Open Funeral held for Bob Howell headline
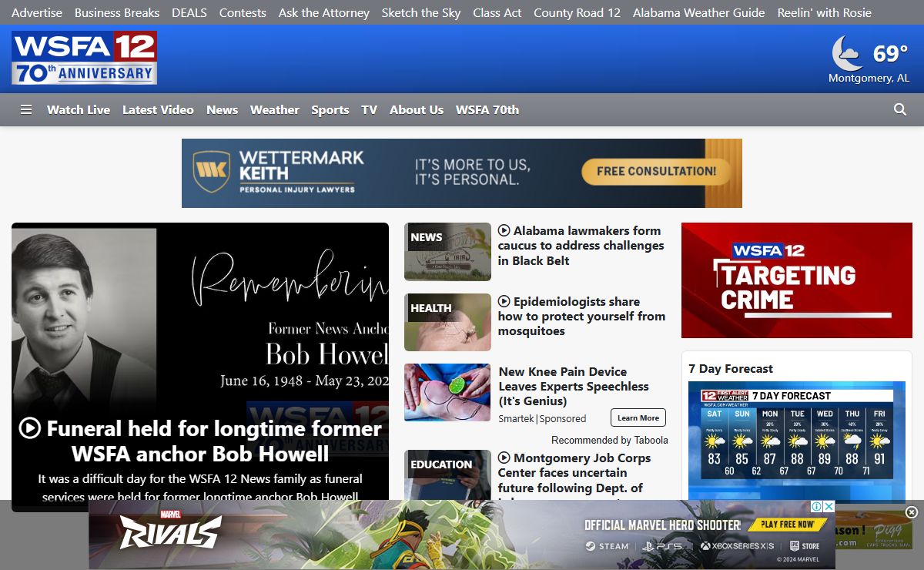The height and width of the screenshot is (570, 924). point(200,441)
